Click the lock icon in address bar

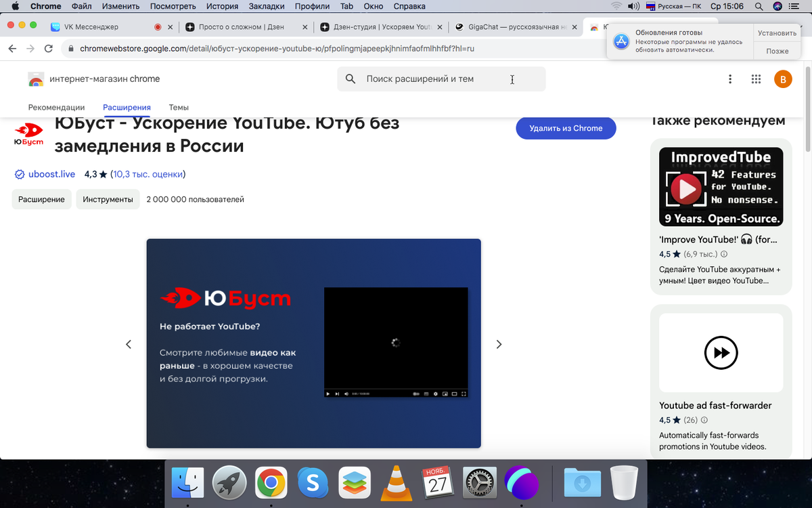pos(71,49)
